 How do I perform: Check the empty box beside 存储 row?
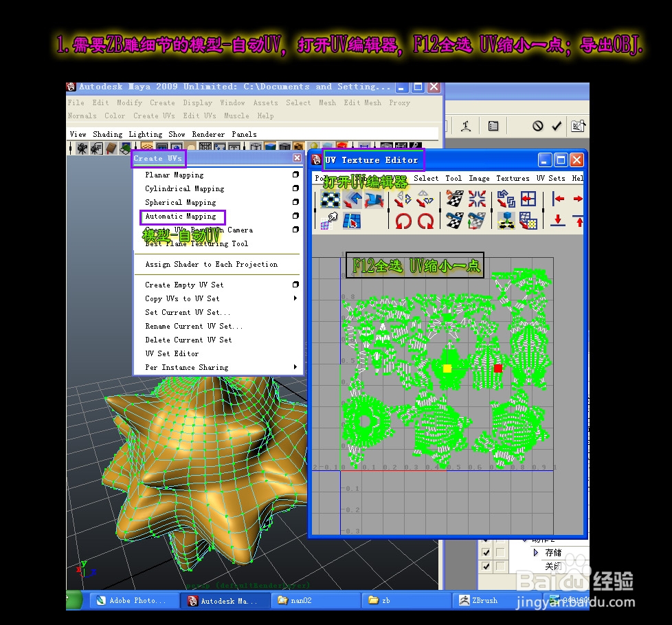pyautogui.click(x=500, y=553)
